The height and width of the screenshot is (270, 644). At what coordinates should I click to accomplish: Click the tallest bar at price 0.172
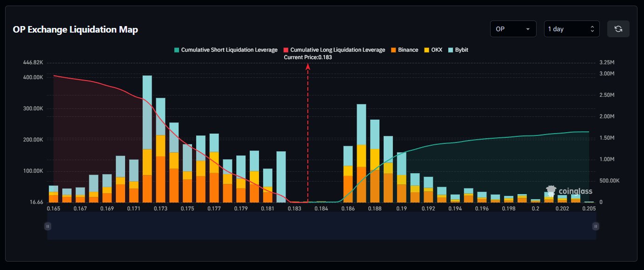147,140
